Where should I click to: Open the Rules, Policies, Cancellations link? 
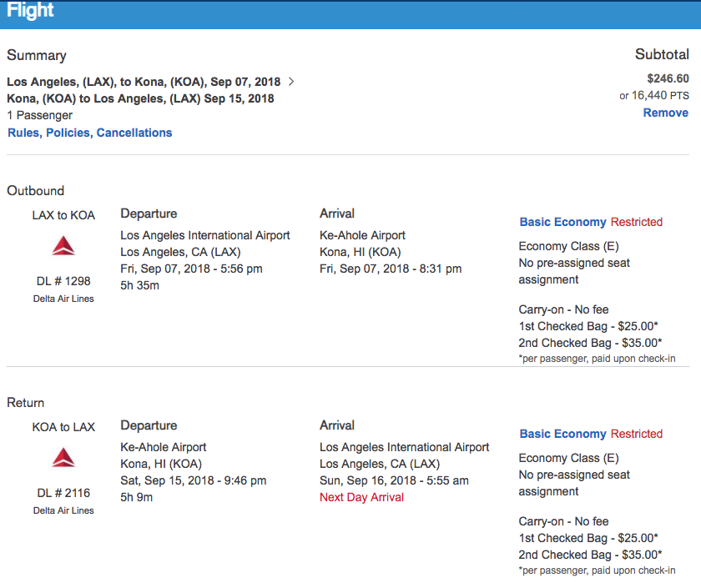(x=90, y=133)
